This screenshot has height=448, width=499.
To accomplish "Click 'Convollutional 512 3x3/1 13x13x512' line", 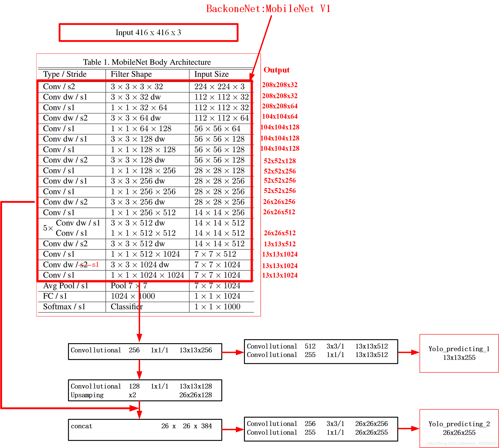I will [317, 346].
